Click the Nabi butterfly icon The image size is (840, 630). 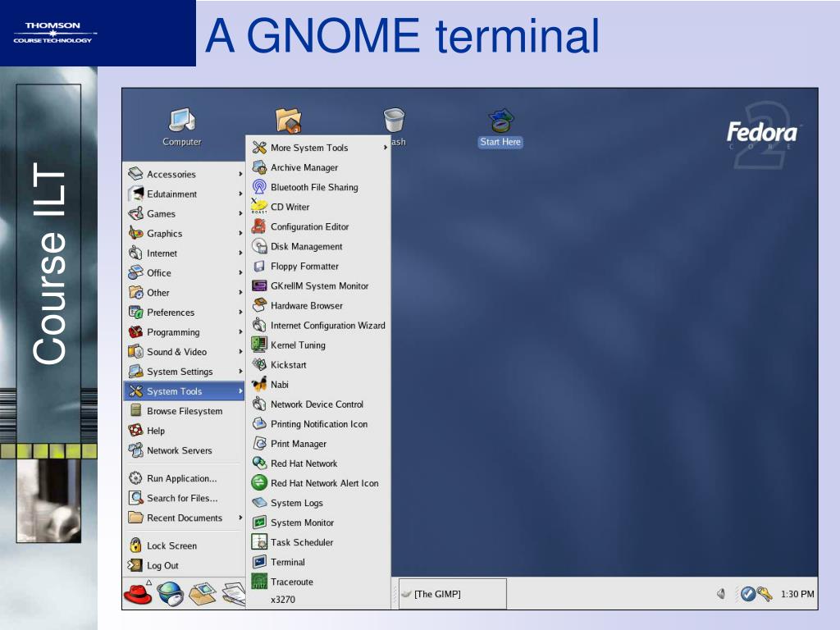[x=260, y=384]
